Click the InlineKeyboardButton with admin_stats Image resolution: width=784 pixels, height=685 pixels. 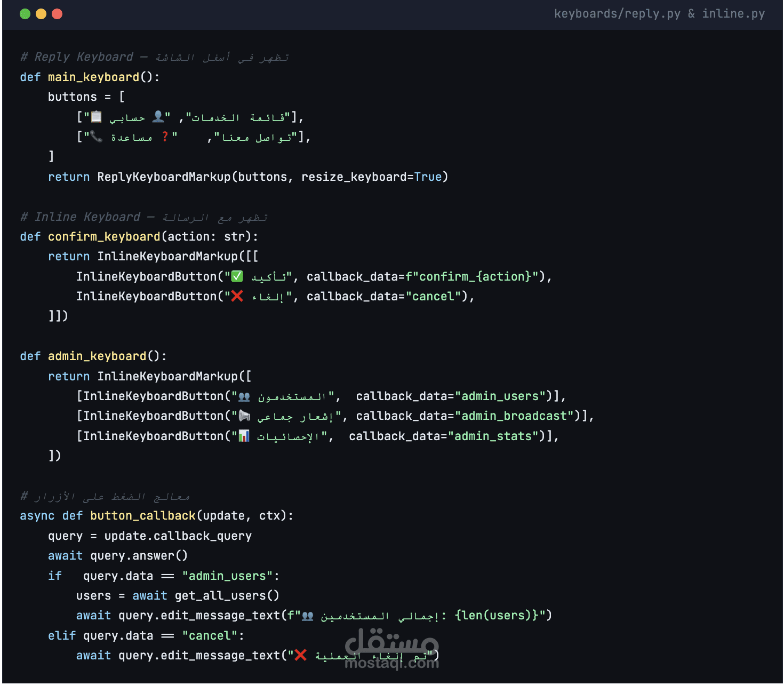(315, 436)
